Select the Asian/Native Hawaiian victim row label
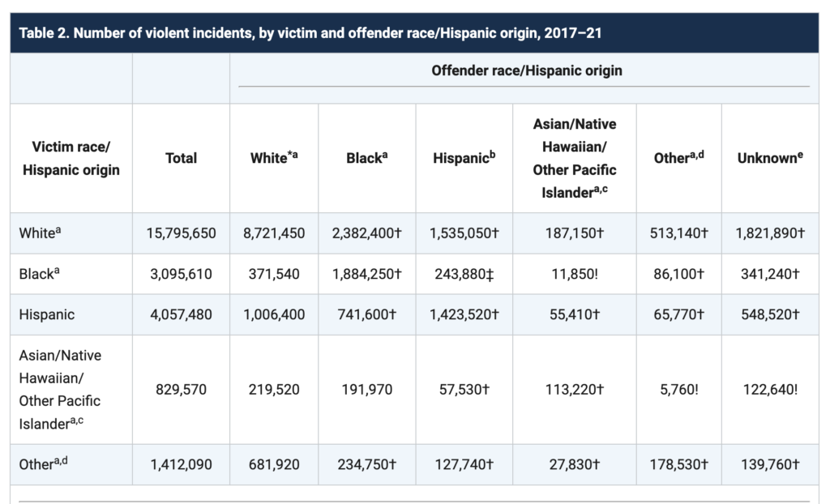The width and height of the screenshot is (830, 504). point(60,390)
